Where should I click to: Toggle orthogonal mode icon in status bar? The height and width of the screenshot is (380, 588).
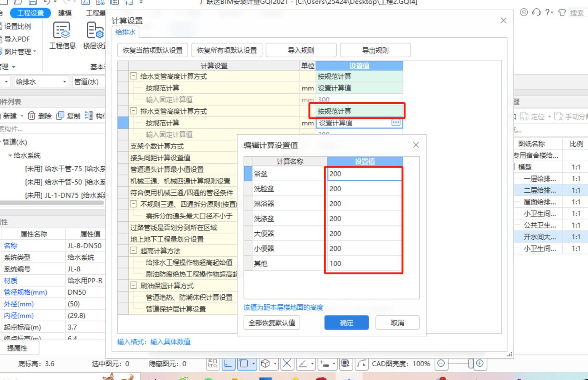(228, 364)
